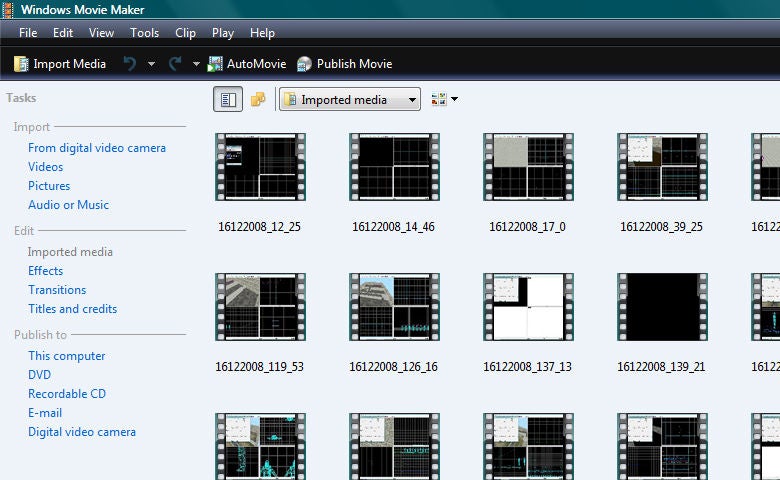Click the 16122008_119_53 file name
The height and width of the screenshot is (480, 780).
(259, 367)
